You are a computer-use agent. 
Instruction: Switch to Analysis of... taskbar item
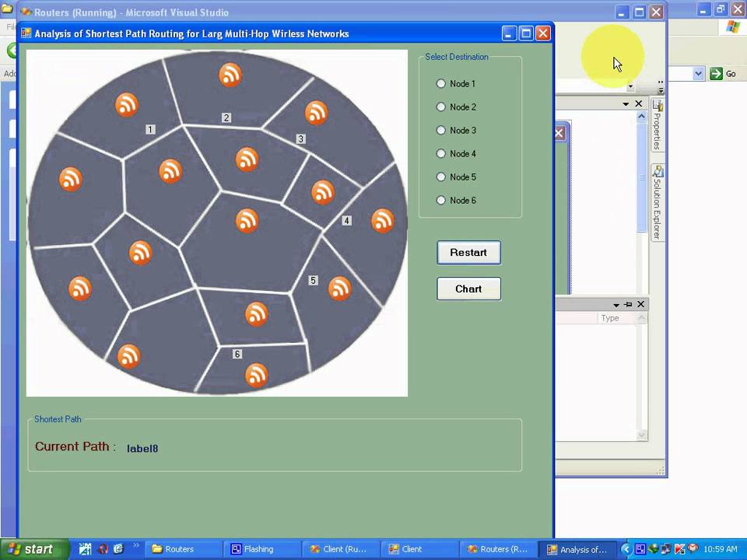click(x=577, y=550)
